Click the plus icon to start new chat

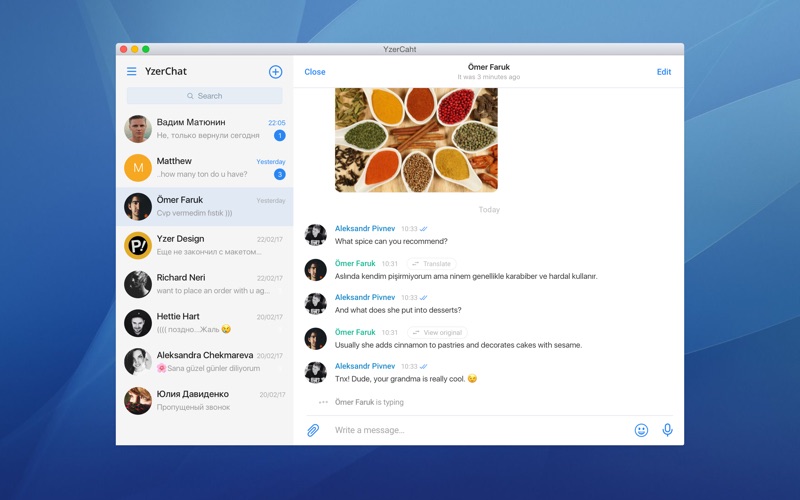[276, 72]
